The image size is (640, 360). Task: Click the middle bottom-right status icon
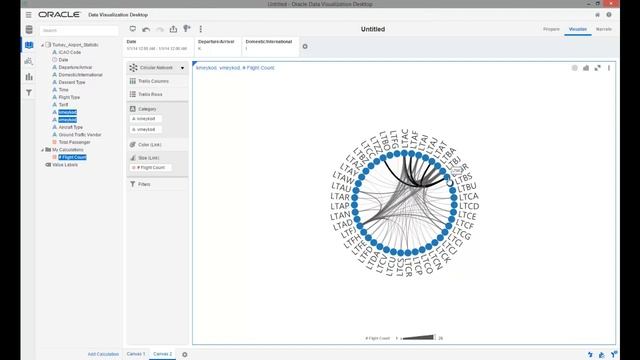click(602, 355)
